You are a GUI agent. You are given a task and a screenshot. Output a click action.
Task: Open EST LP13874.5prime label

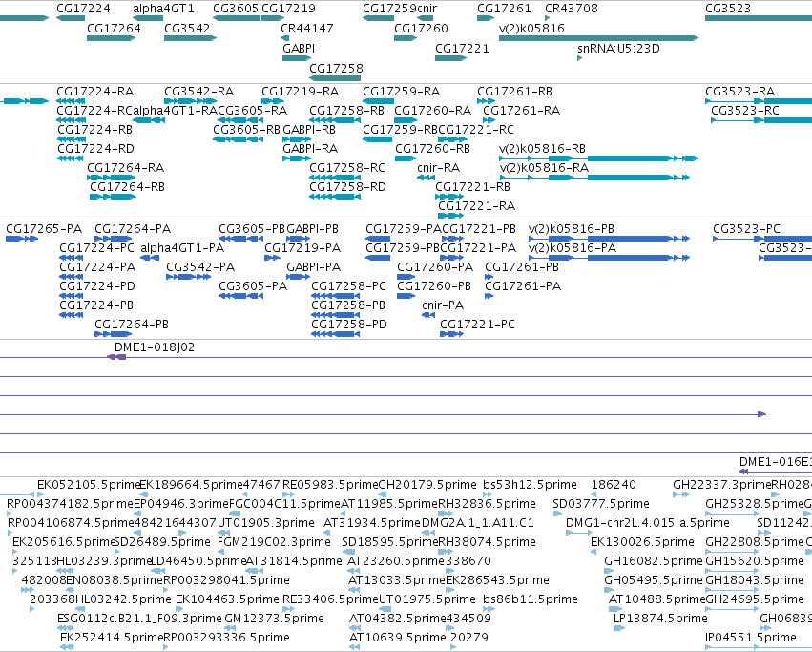coord(660,619)
